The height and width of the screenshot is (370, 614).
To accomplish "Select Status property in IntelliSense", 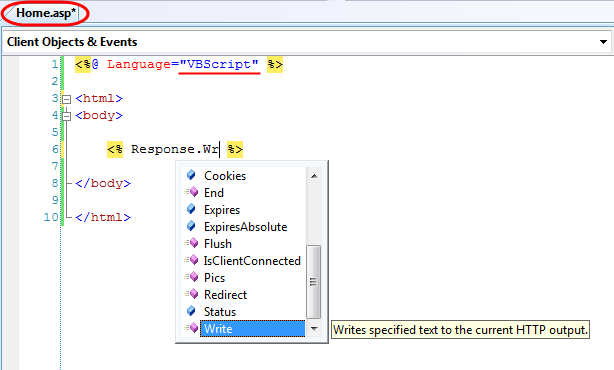I will coord(220,312).
